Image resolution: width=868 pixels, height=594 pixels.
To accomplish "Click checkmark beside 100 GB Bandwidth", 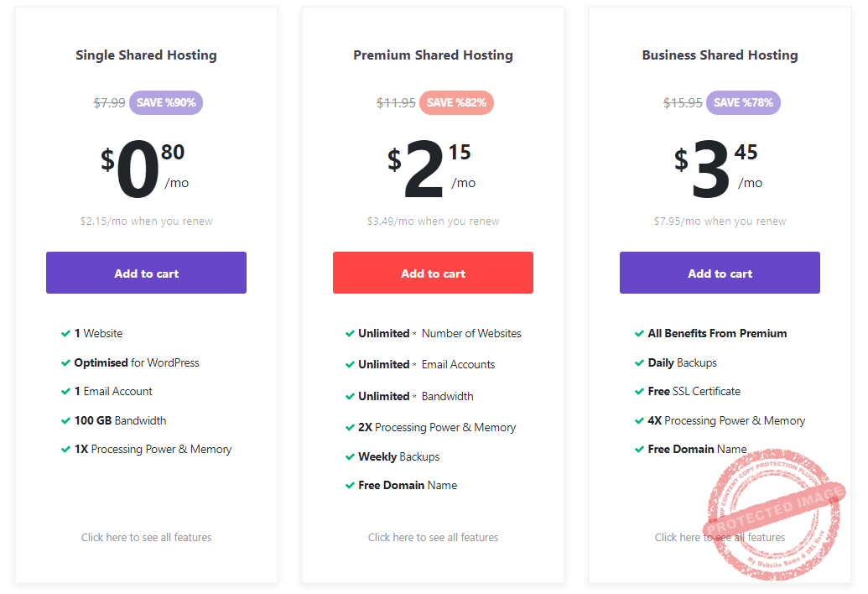I will [x=65, y=420].
